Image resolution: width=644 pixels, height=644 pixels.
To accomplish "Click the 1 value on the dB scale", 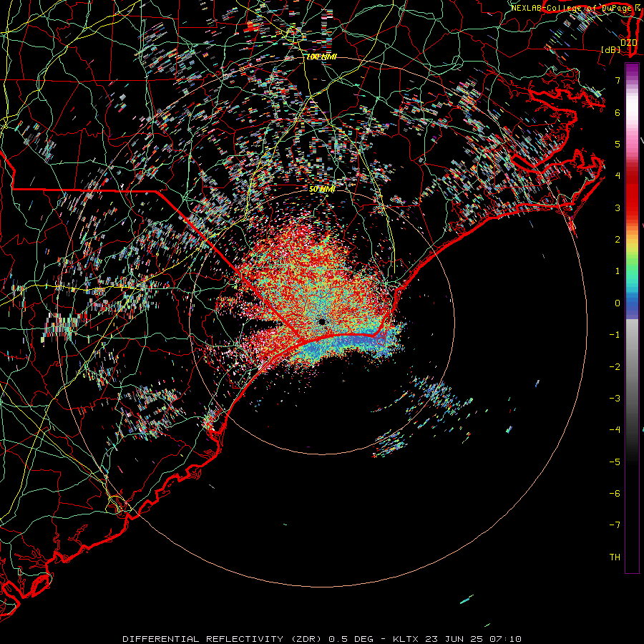I will [x=618, y=271].
